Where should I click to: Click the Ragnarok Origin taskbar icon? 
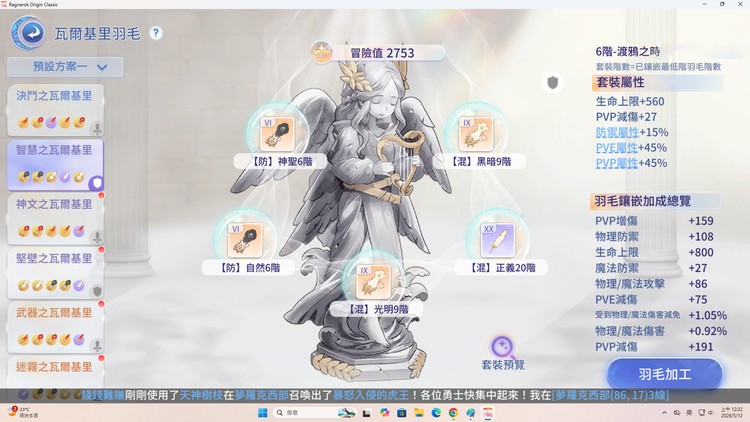point(487,412)
